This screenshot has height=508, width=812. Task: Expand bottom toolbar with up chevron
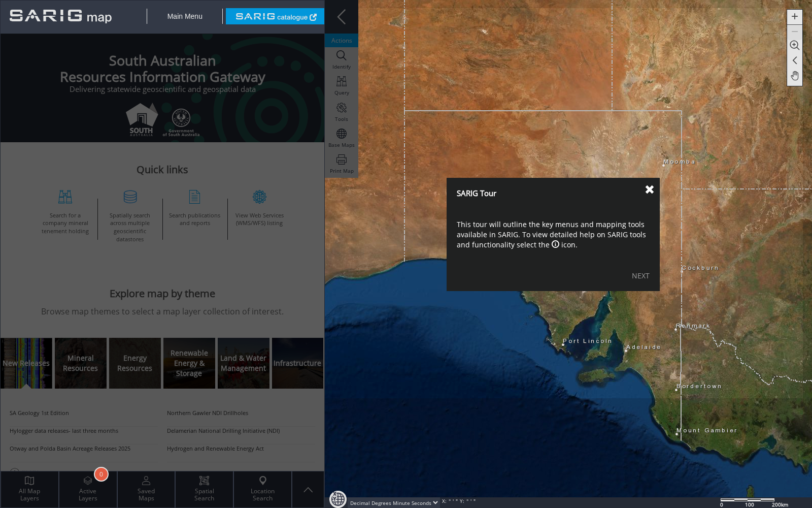point(308,490)
